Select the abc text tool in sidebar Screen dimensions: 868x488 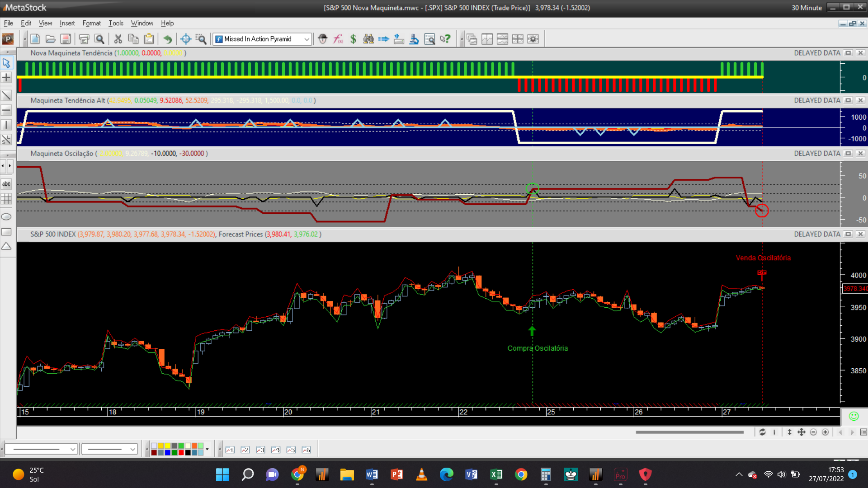point(6,184)
